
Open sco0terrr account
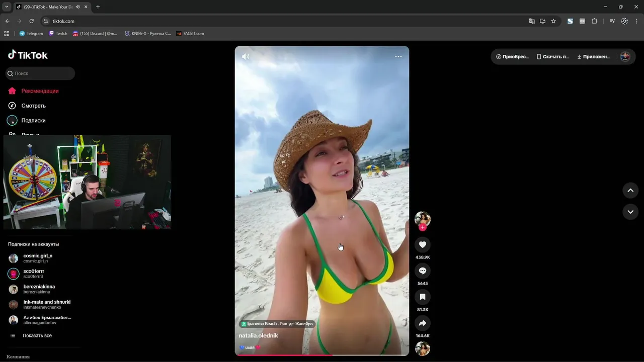(x=33, y=274)
